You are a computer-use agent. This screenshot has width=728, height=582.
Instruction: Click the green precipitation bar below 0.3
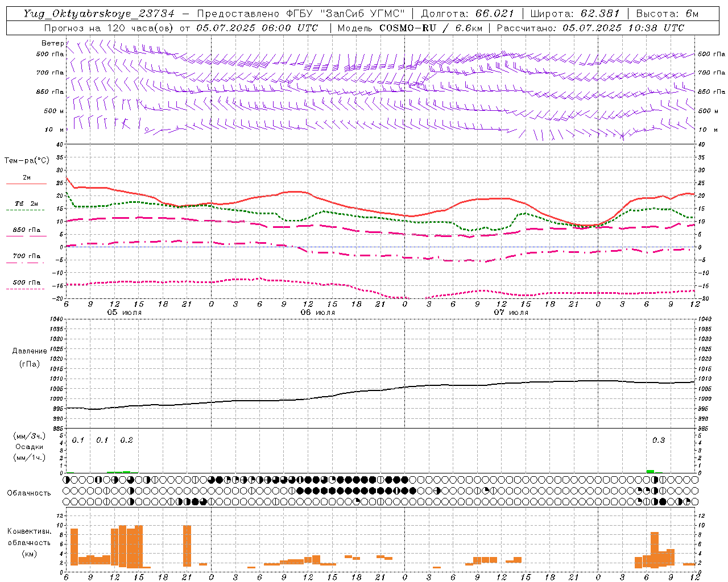point(650,471)
